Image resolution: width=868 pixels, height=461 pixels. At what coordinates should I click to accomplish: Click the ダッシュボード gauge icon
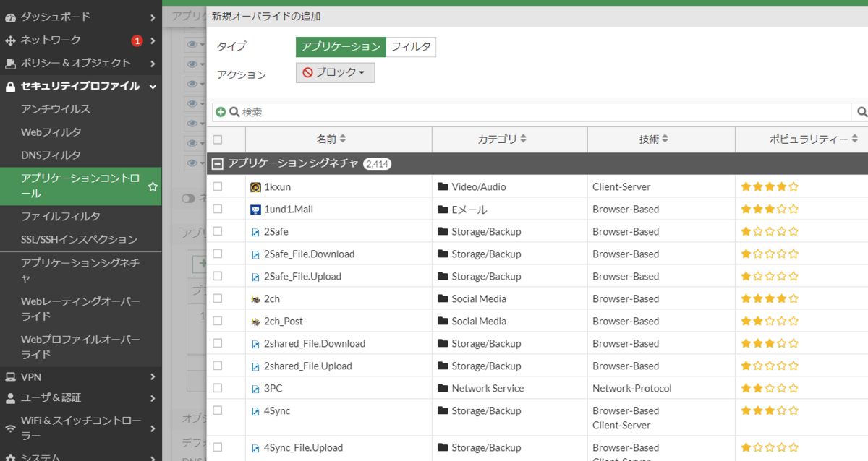tap(10, 17)
